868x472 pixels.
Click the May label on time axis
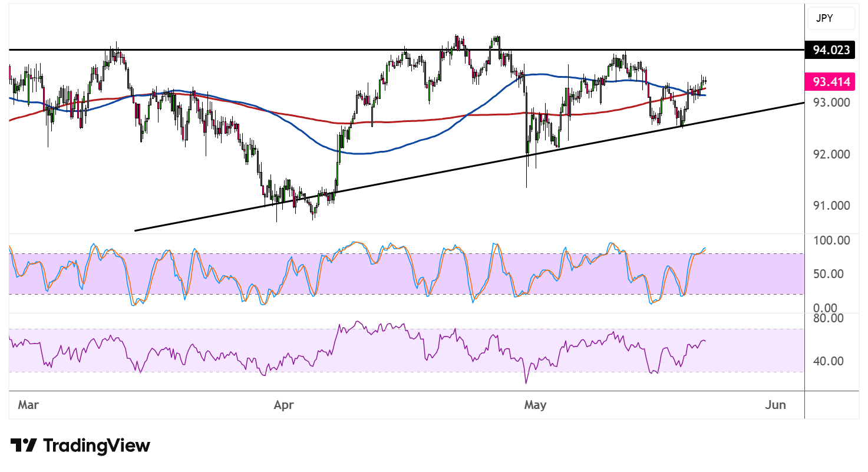[x=536, y=405]
